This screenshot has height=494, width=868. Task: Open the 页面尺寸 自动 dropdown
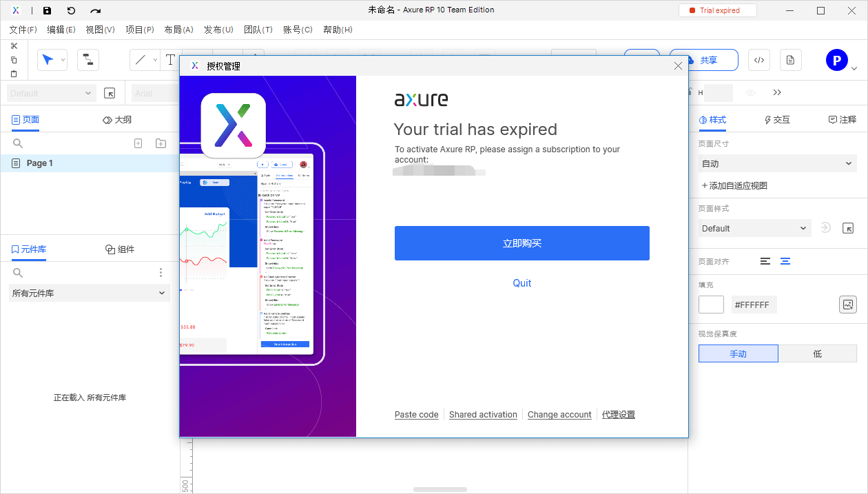(x=778, y=163)
